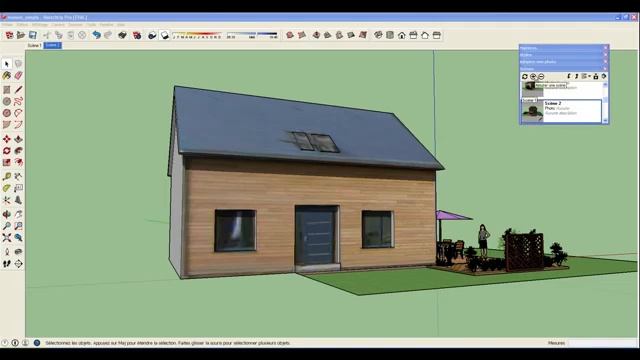Click the Save floppy disk icon
The width and height of the screenshot is (640, 360).
click(x=33, y=35)
